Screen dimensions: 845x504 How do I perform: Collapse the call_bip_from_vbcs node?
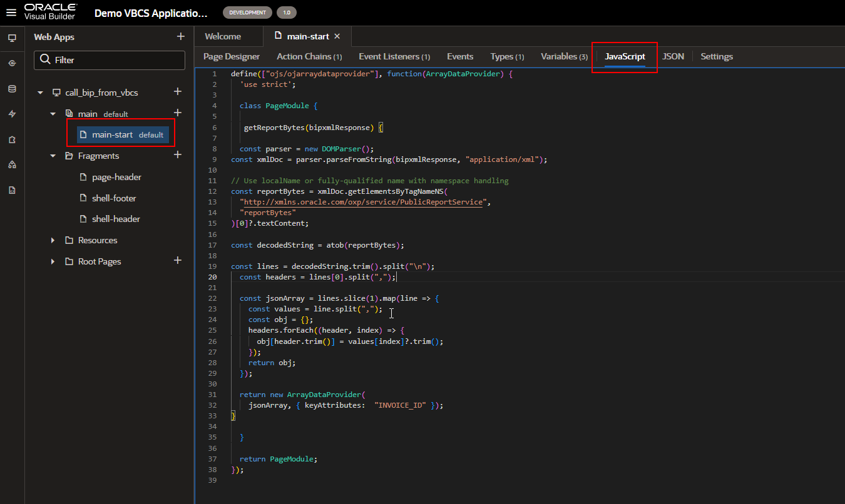coord(41,93)
